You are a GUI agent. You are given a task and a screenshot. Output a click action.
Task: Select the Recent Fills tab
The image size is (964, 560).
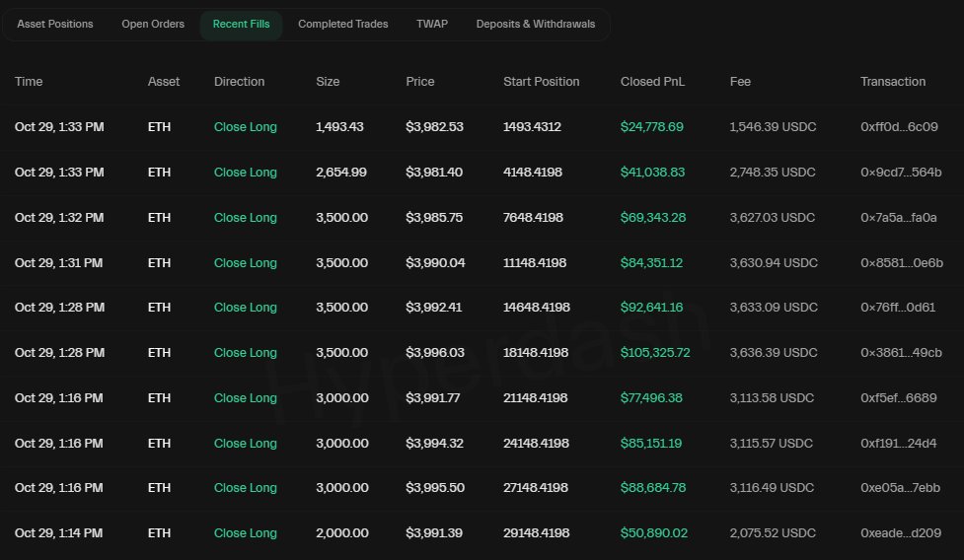coord(241,25)
